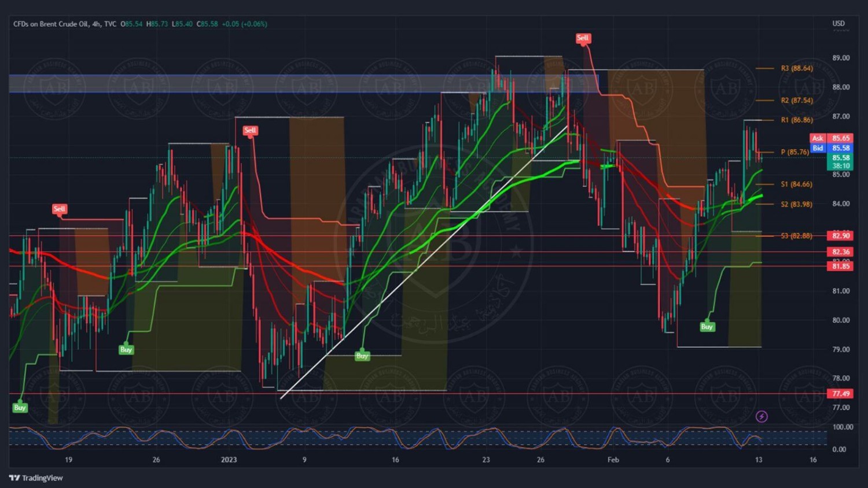Open the USD currency selector on price axis
Viewport: 868px width, 488px height.
point(838,24)
